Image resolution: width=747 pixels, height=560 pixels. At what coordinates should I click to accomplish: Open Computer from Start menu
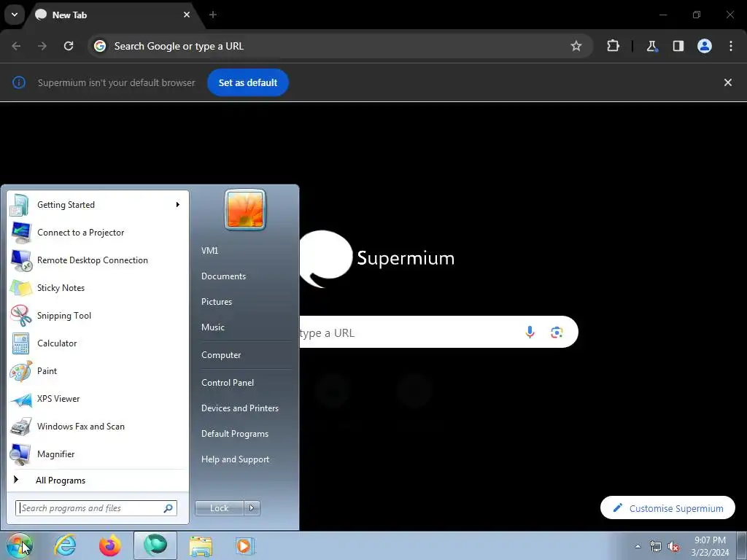tap(221, 355)
